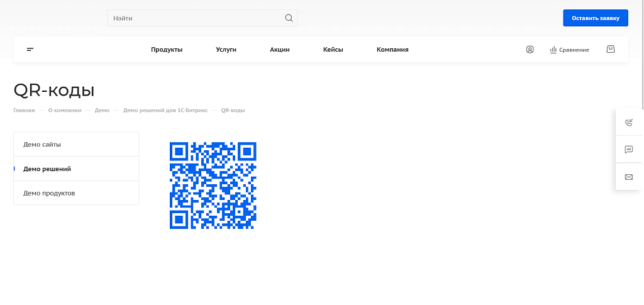This screenshot has width=644, height=305.
Task: Select Демо сайты in sidebar
Action: (x=76, y=144)
